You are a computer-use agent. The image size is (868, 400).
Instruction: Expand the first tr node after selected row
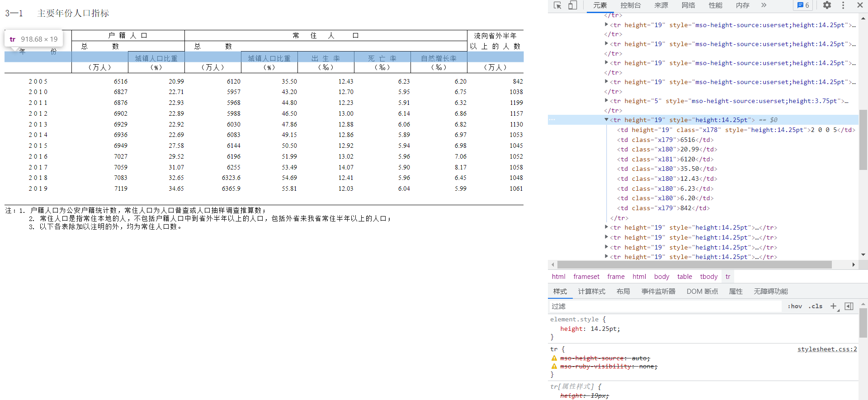(606, 227)
